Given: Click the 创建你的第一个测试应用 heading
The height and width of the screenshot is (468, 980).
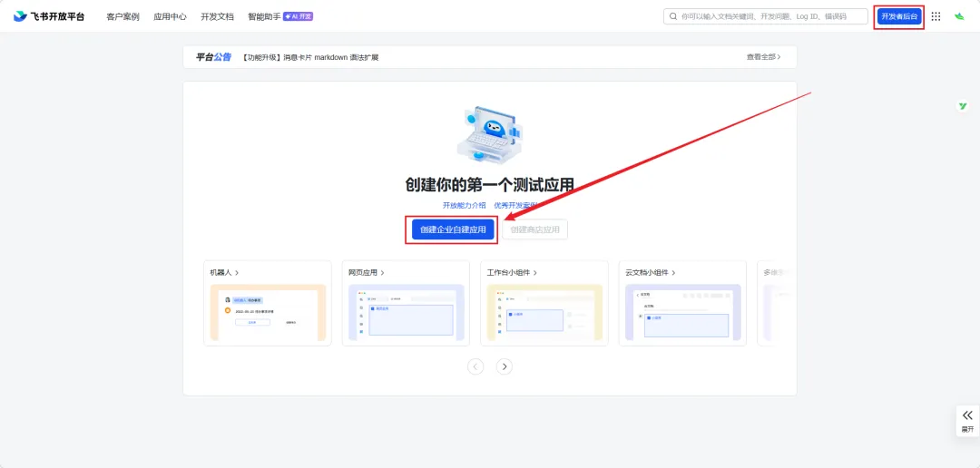Looking at the screenshot, I should [x=489, y=185].
